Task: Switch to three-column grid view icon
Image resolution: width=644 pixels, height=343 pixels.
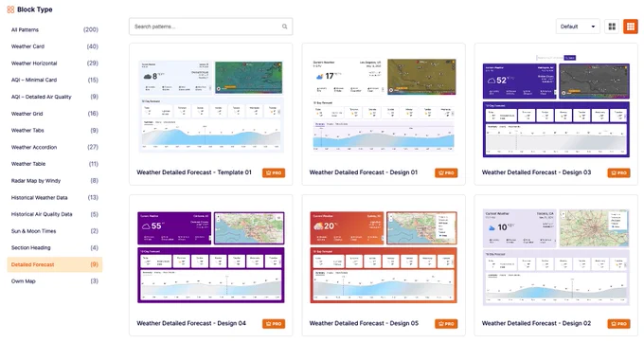Action: point(631,27)
